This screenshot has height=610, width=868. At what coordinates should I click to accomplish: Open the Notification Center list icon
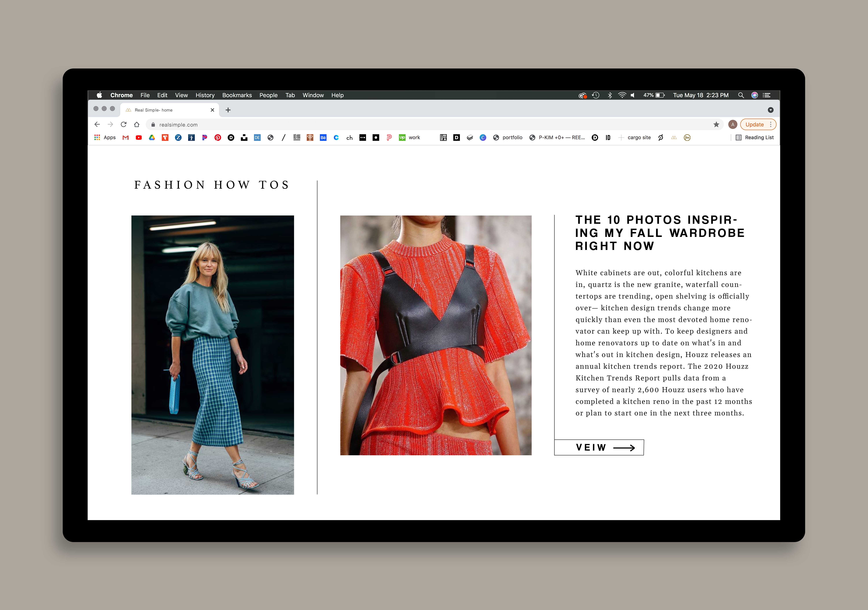click(767, 95)
